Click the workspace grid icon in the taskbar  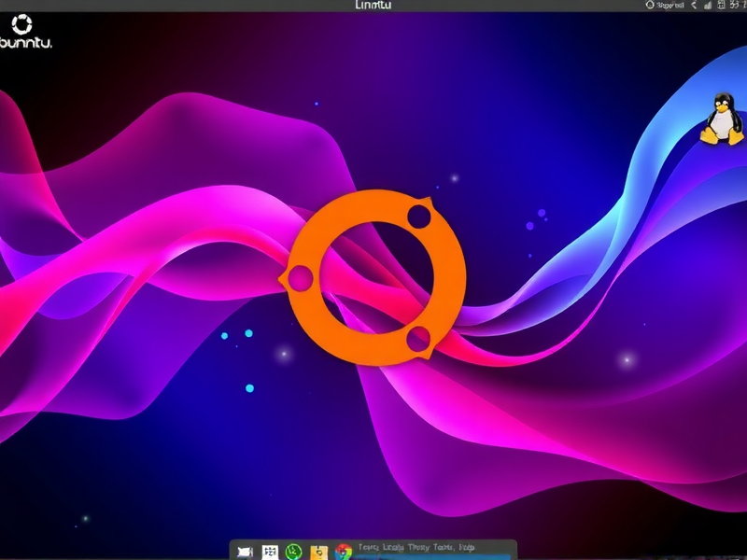tap(269, 550)
